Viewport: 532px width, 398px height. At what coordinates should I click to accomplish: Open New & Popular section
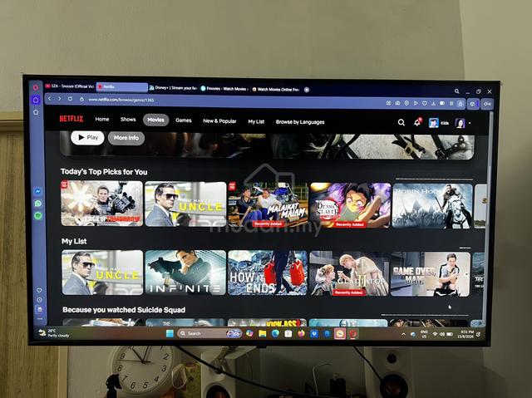tap(219, 121)
